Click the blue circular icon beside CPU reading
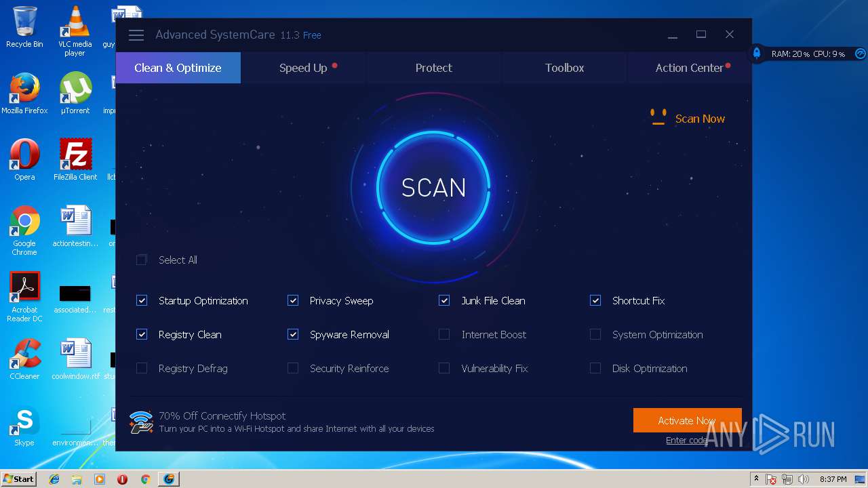The width and height of the screenshot is (868, 488). pyautogui.click(x=860, y=54)
